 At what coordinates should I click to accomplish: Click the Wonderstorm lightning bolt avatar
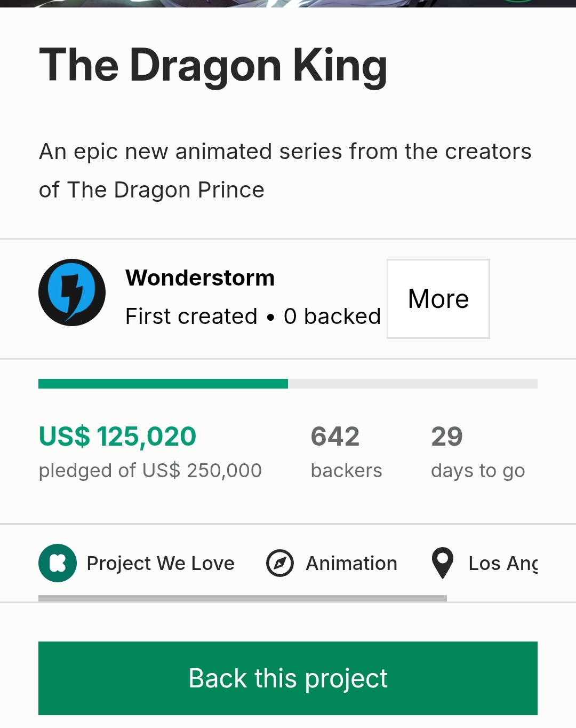pyautogui.click(x=72, y=292)
